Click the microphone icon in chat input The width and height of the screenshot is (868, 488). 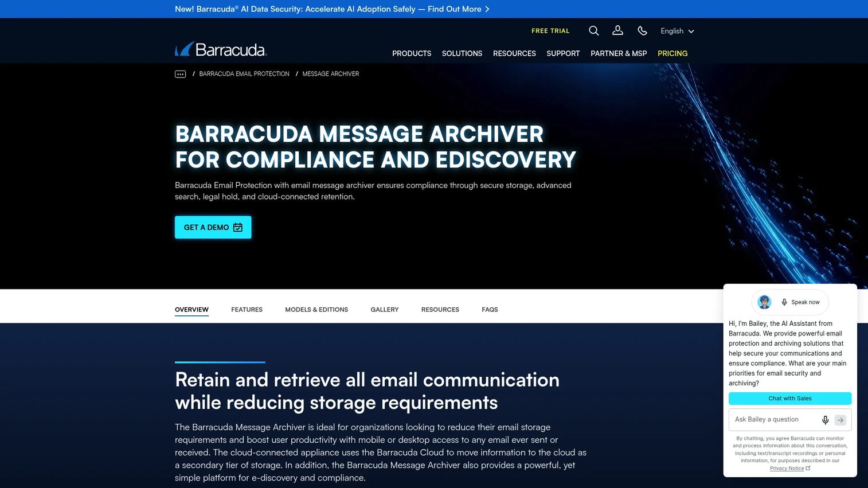[825, 420]
